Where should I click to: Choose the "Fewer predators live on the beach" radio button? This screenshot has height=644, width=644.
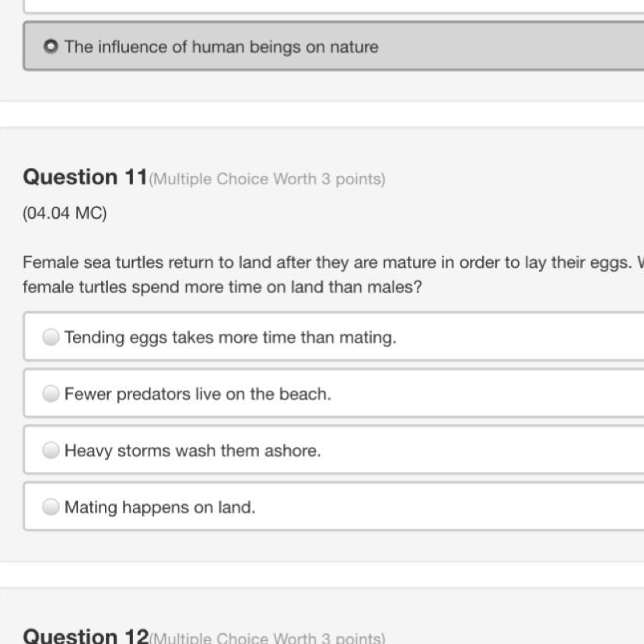(x=51, y=394)
